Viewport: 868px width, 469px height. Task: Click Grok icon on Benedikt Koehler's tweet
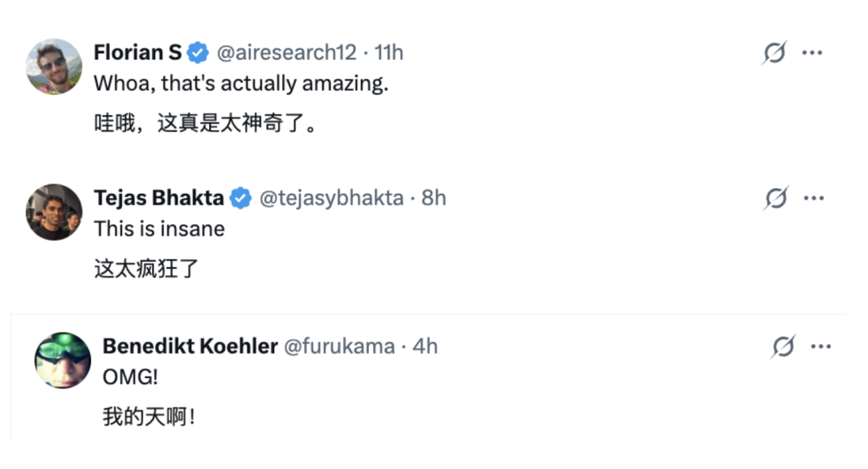(x=783, y=347)
